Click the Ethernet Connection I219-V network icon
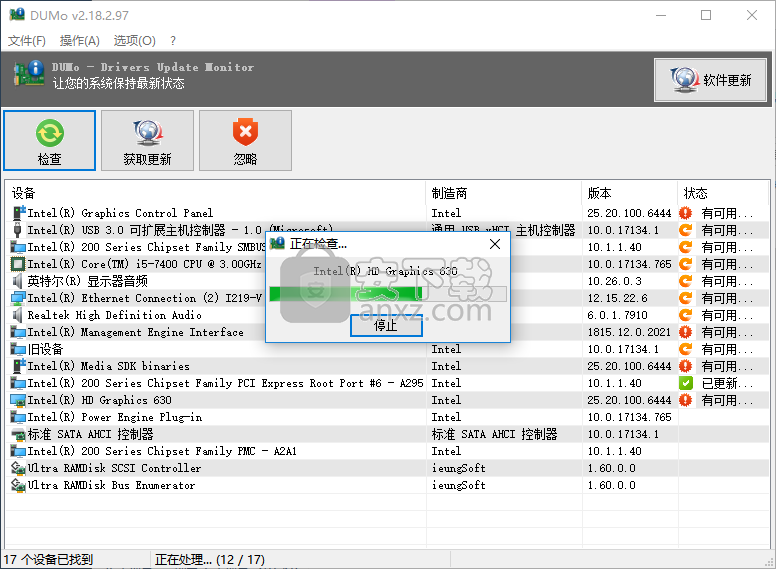776x569 pixels. click(x=18, y=298)
